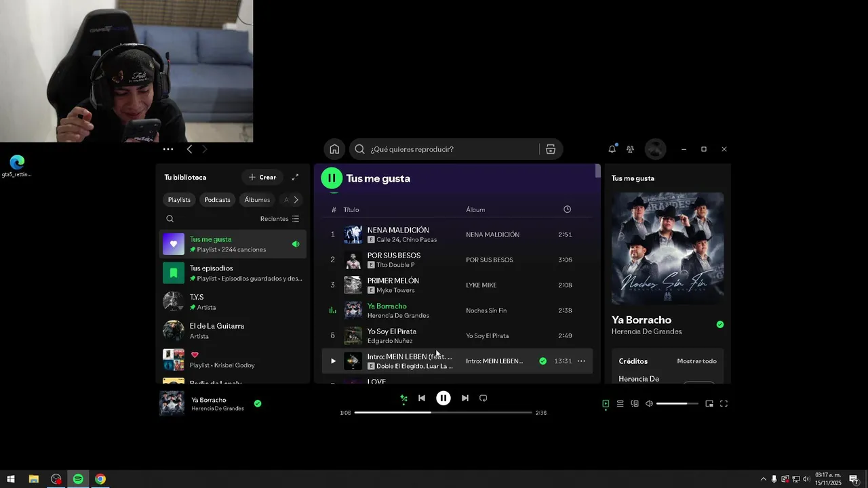Open the miniplayer

[x=709, y=403]
